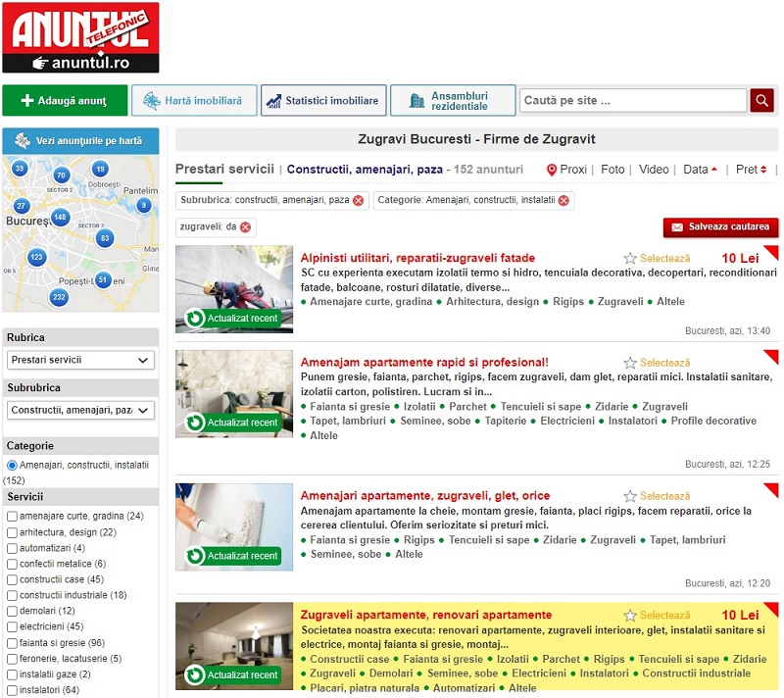Image resolution: width=784 pixels, height=698 pixels.
Task: Click Vezi anunțurile pe hartă button
Action: click(x=80, y=141)
